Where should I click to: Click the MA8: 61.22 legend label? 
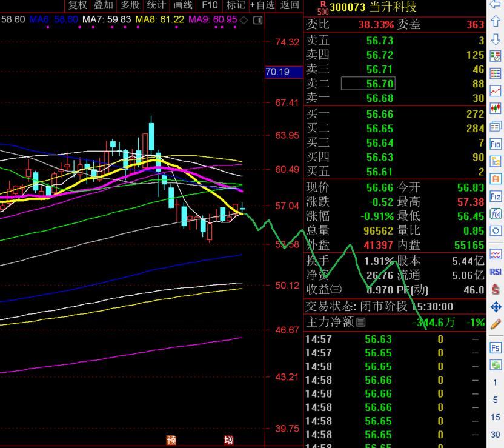pos(160,20)
